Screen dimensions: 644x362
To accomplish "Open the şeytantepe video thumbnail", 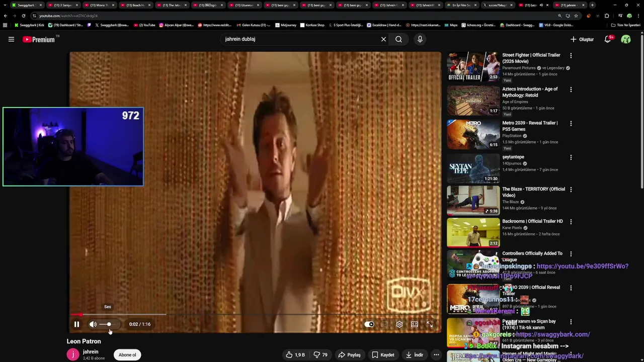I will click(x=473, y=168).
